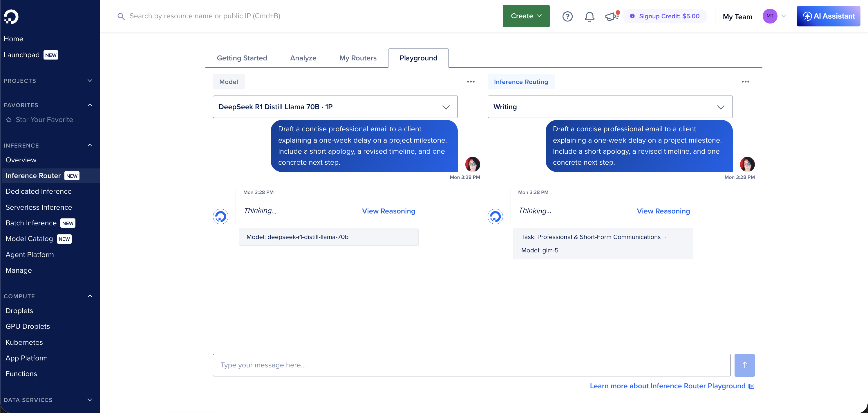Open GPU Droplets page
This screenshot has width=868, height=413.
28,326
